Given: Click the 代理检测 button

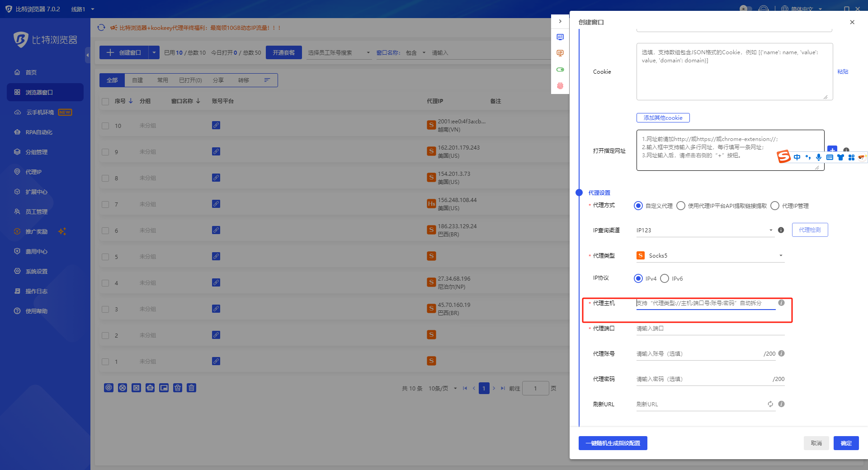Looking at the screenshot, I should point(810,230).
